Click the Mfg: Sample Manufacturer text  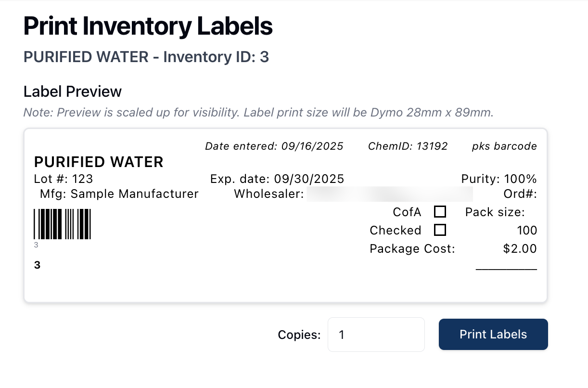[x=119, y=194]
